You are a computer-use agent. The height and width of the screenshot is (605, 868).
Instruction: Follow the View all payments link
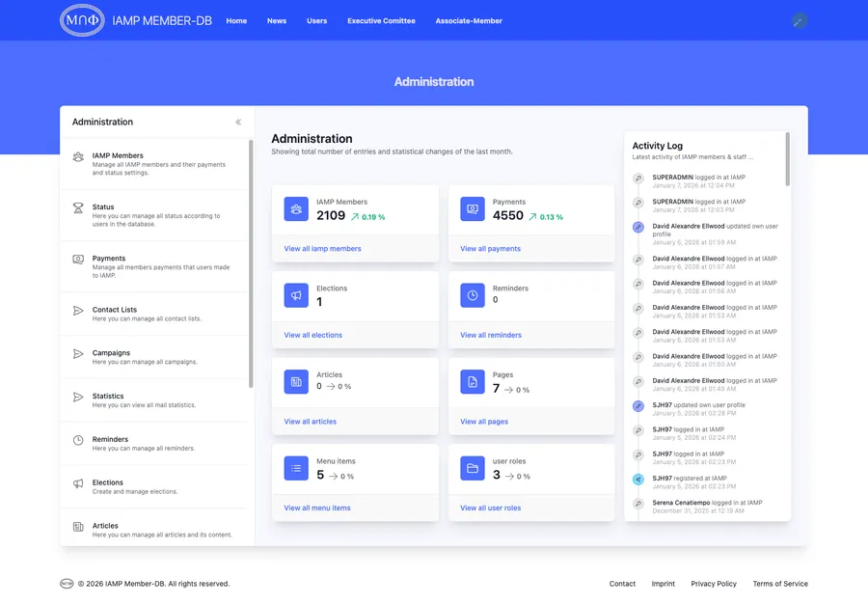(491, 249)
